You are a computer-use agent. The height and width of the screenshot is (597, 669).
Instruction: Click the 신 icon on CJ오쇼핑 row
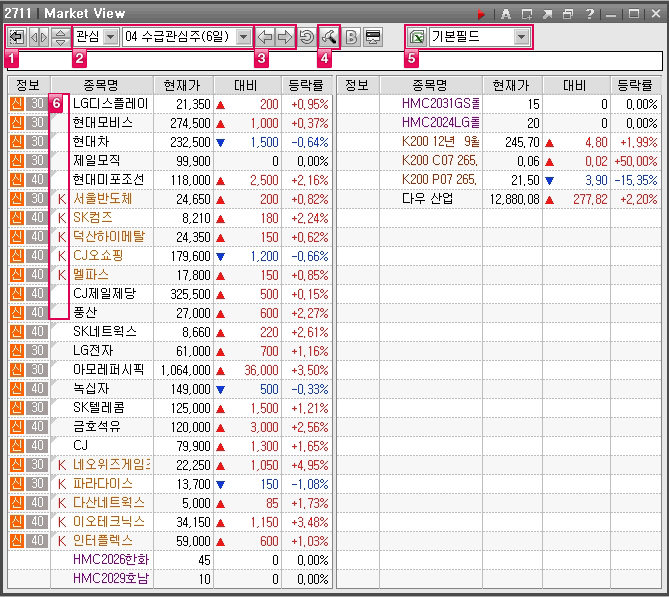[17, 256]
